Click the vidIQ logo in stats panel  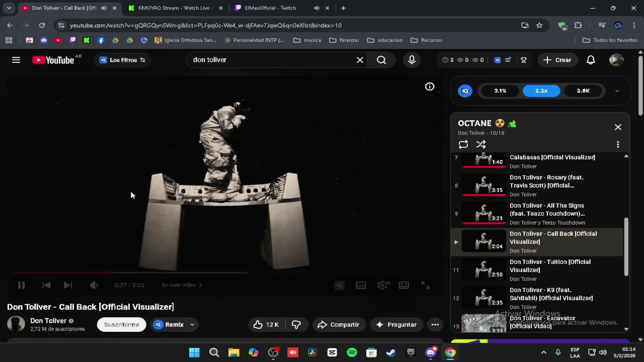465,91
